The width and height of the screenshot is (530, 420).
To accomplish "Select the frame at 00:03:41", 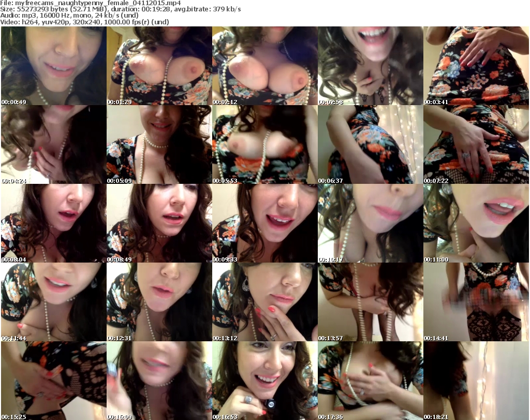I will [x=476, y=66].
